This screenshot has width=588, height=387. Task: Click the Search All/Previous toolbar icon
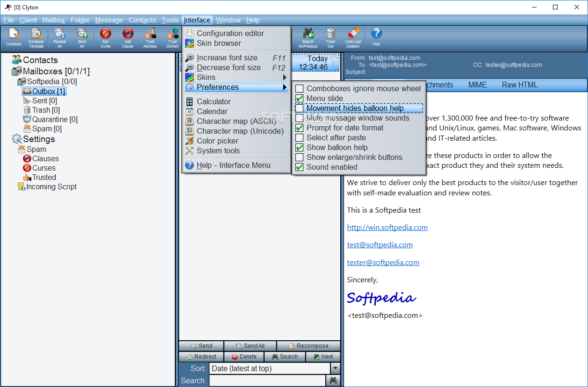[308, 38]
